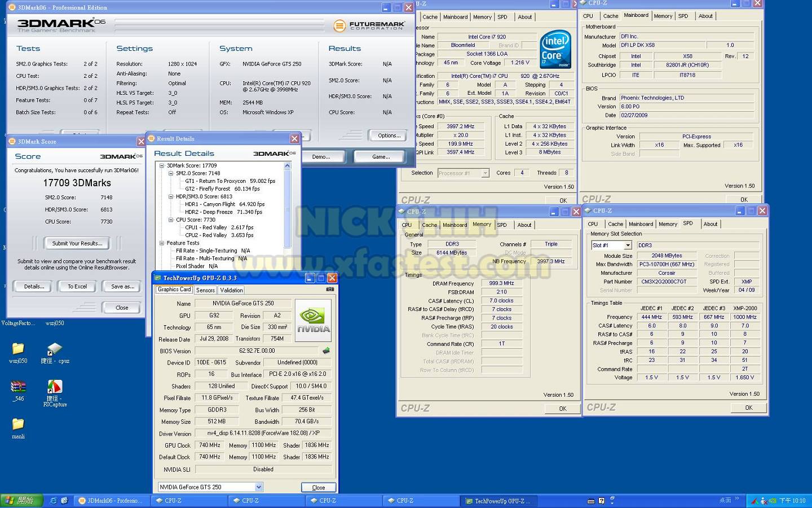The width and height of the screenshot is (812, 508).
Task: Select the CPU1 - Red Valley row
Action: [219, 227]
